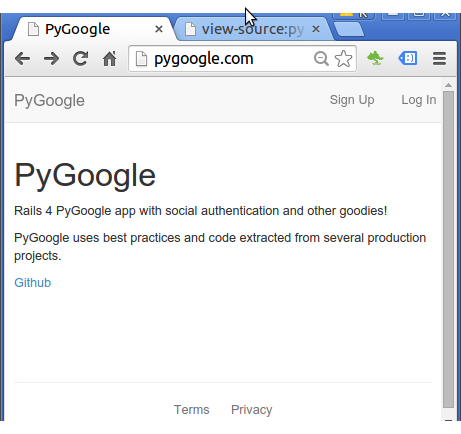This screenshot has width=461, height=434.
Task: Click the vertical scrollbar up arrow
Action: (x=448, y=85)
